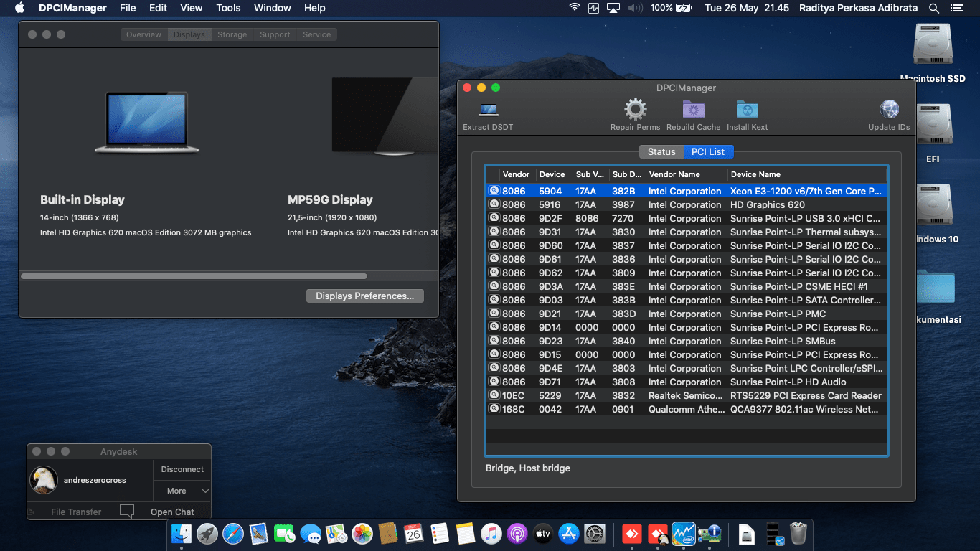Open Notes from the Dock
Screen dimensions: 980x551
coord(466,534)
